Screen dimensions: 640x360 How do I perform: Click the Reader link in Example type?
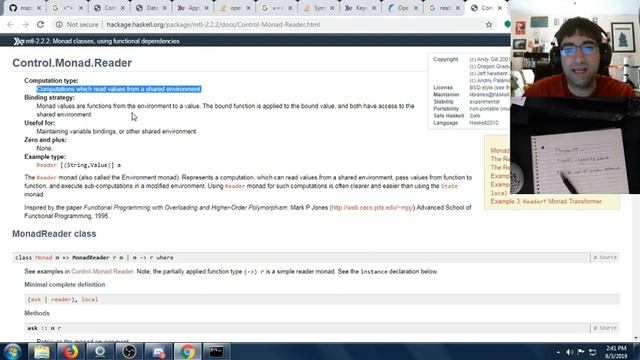(47, 165)
